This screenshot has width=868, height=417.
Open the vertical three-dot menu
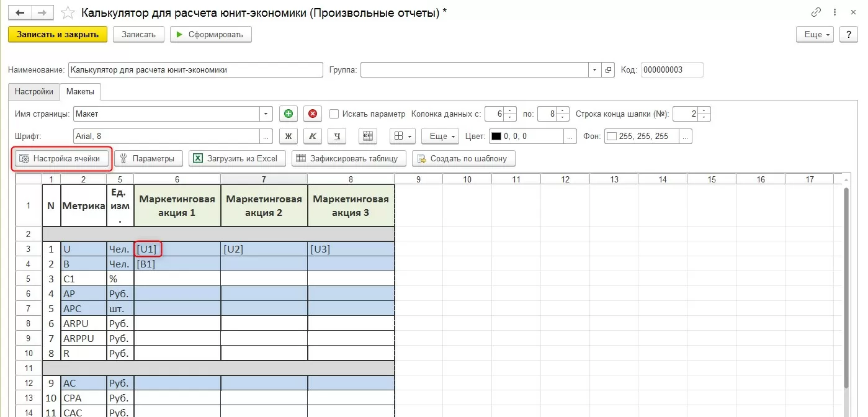pos(835,12)
